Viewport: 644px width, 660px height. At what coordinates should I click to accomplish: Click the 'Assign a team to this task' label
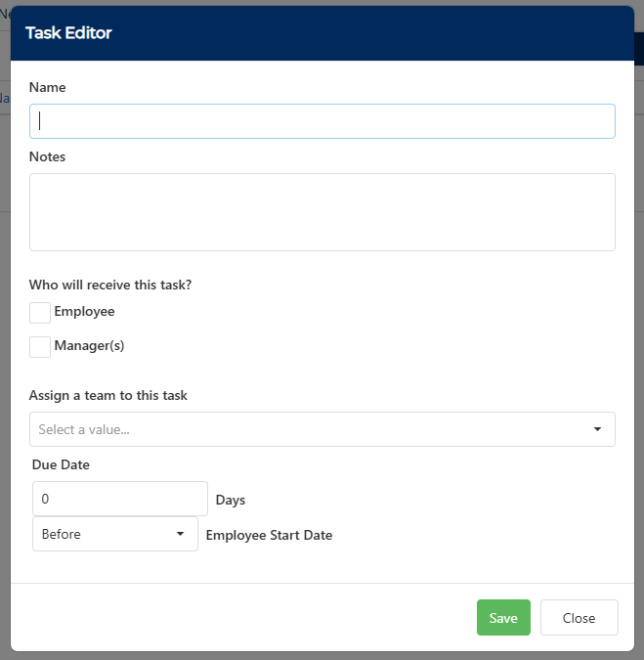click(x=108, y=396)
